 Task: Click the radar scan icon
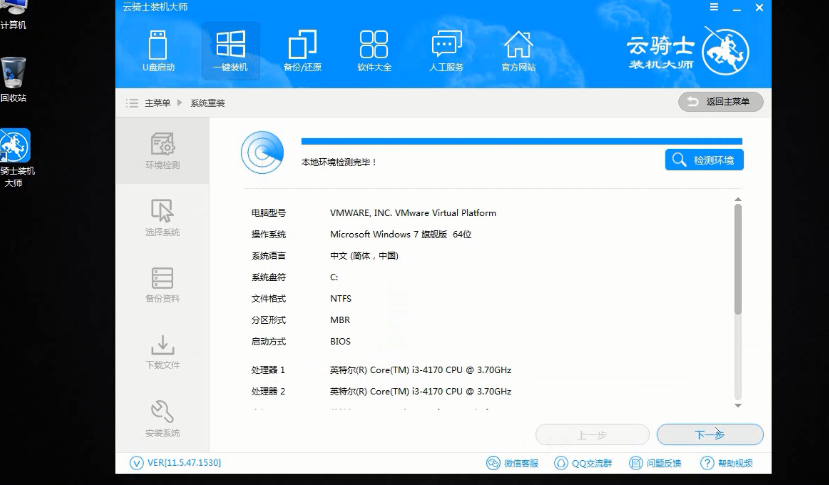[x=262, y=152]
